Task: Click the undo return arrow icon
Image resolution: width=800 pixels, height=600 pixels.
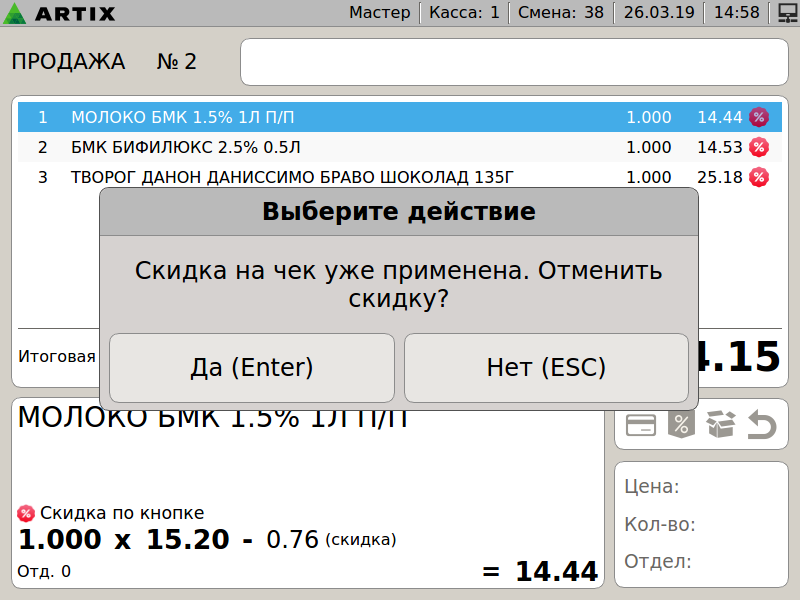Action: click(762, 424)
